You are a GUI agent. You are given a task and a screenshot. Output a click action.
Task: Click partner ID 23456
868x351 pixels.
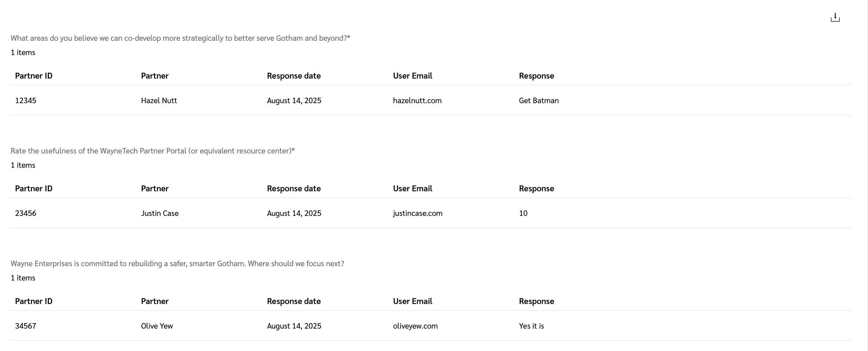(26, 213)
